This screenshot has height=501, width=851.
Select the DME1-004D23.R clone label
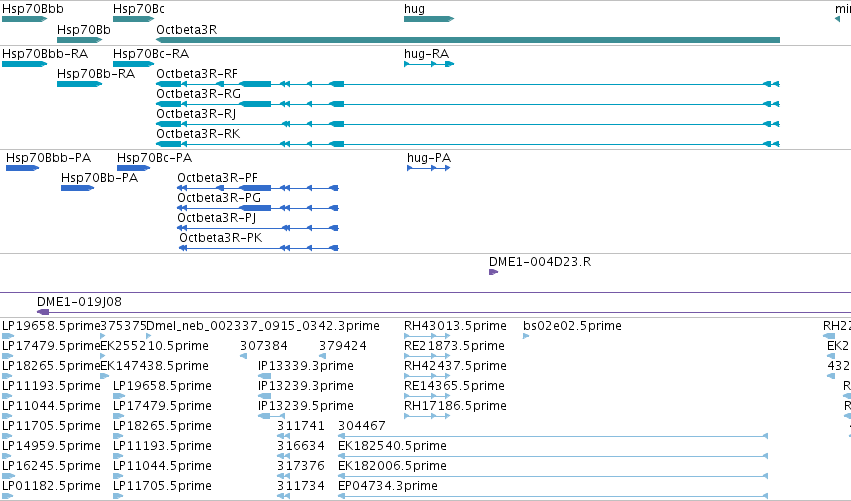point(540,262)
